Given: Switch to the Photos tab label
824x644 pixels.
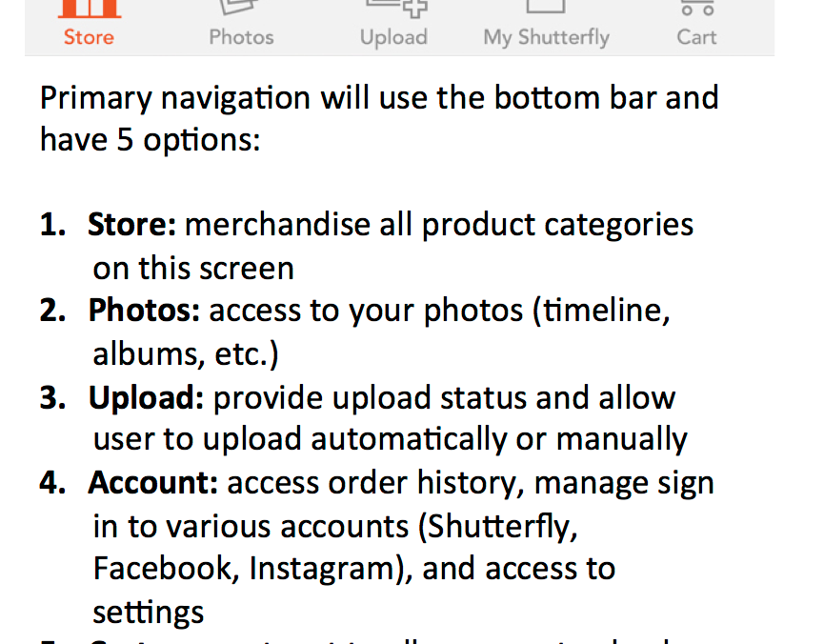Looking at the screenshot, I should [241, 37].
